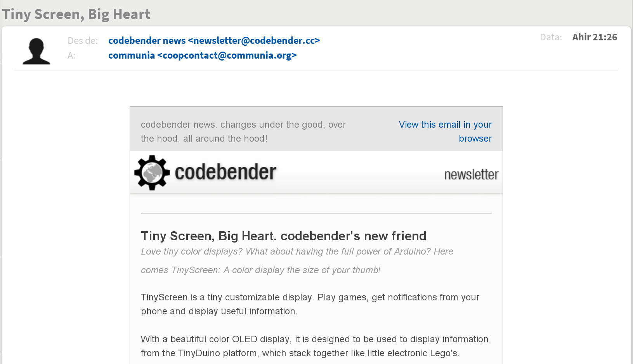Viewport: 633px width, 364px height.
Task: Click the 'Data:' date label
Action: pos(551,37)
